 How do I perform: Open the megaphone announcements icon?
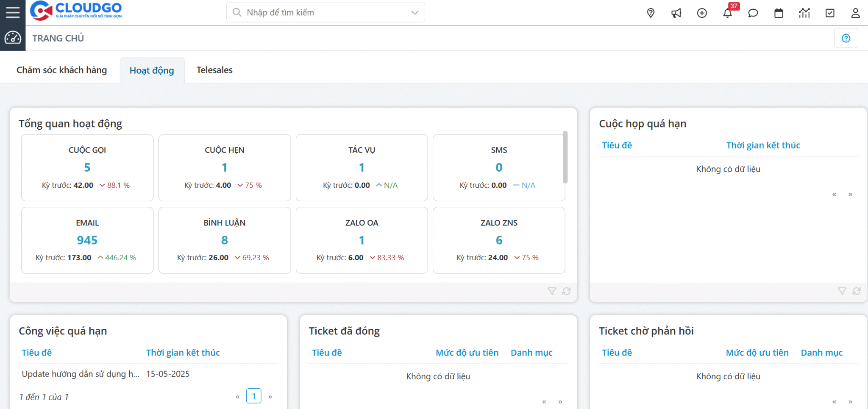676,13
